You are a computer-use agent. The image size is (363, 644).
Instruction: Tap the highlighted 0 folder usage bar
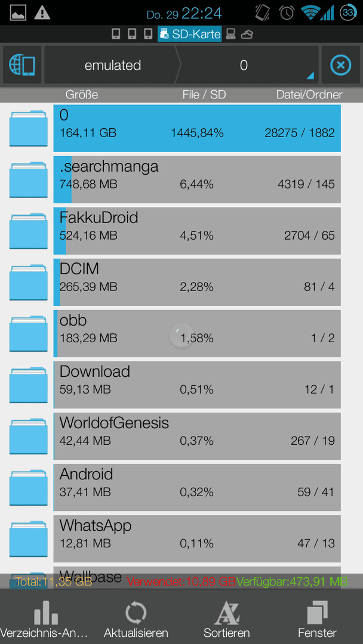tap(197, 128)
